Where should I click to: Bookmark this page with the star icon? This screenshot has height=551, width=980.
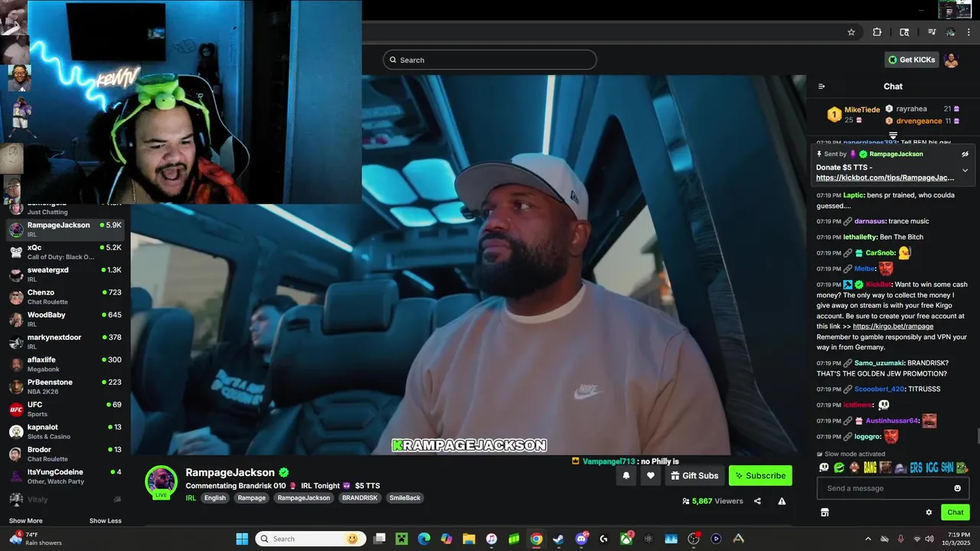pyautogui.click(x=851, y=32)
